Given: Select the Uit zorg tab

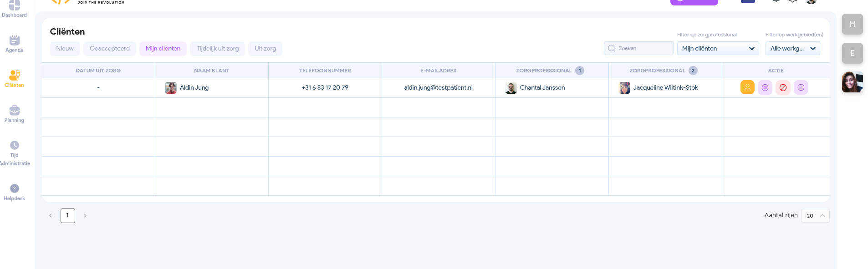Looking at the screenshot, I should click(265, 49).
